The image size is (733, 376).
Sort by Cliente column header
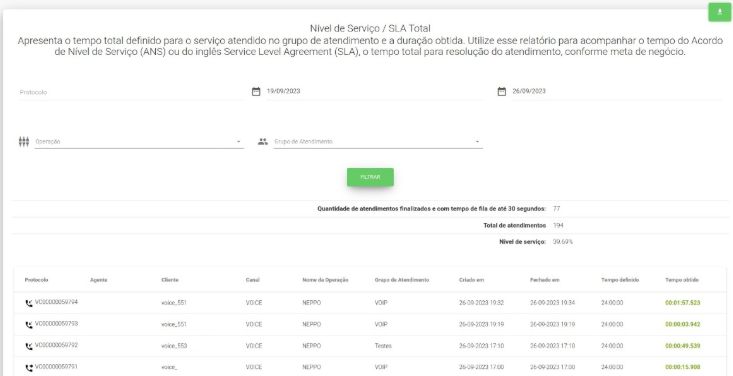[170, 280]
